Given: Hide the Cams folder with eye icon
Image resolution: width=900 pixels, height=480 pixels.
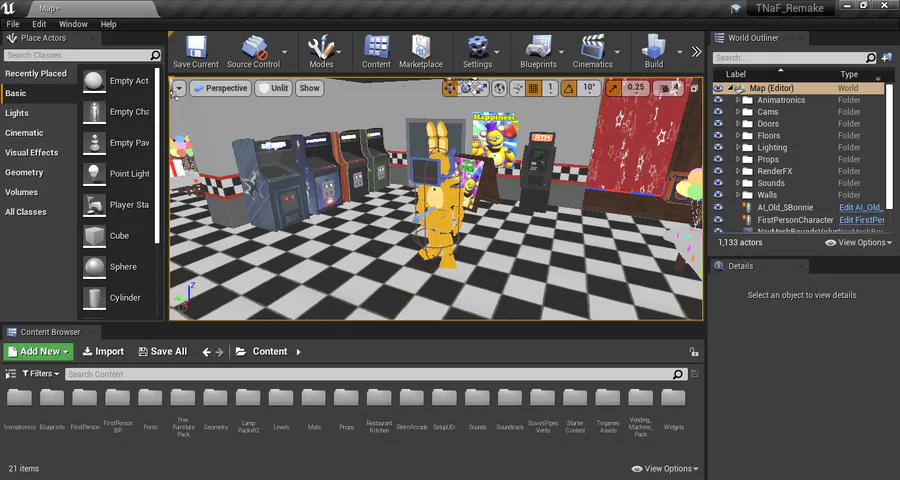Looking at the screenshot, I should point(718,112).
